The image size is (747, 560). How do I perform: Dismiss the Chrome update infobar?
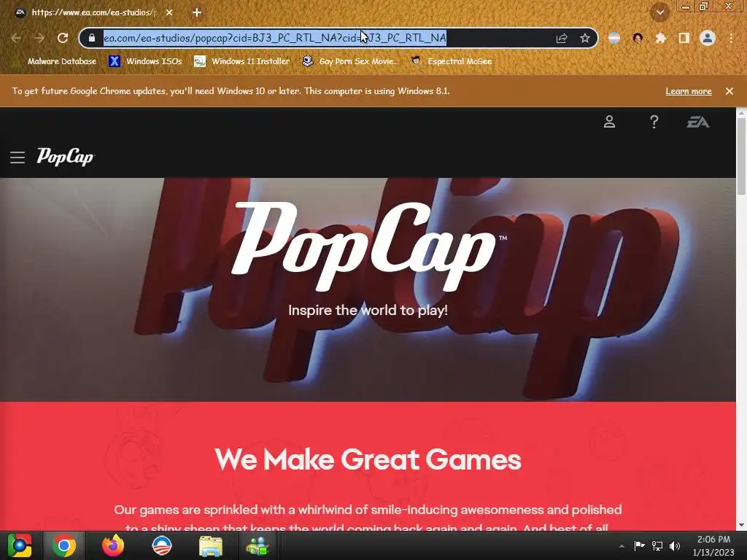(x=729, y=91)
